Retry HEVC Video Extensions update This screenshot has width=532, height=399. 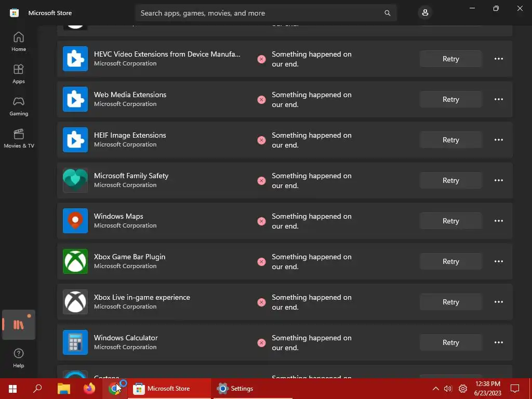coord(450,59)
